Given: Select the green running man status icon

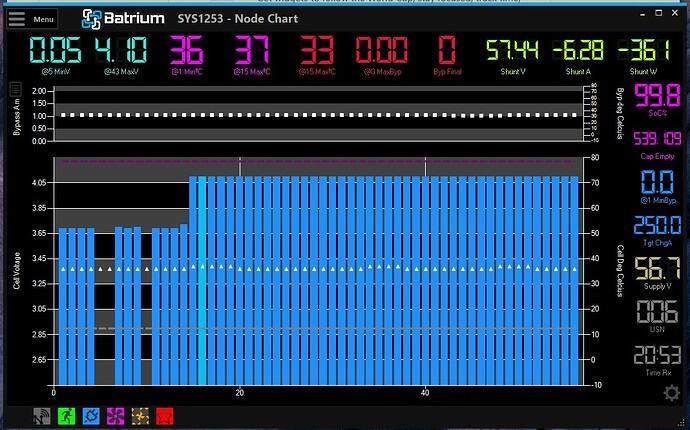Looking at the screenshot, I should pyautogui.click(x=66, y=416).
